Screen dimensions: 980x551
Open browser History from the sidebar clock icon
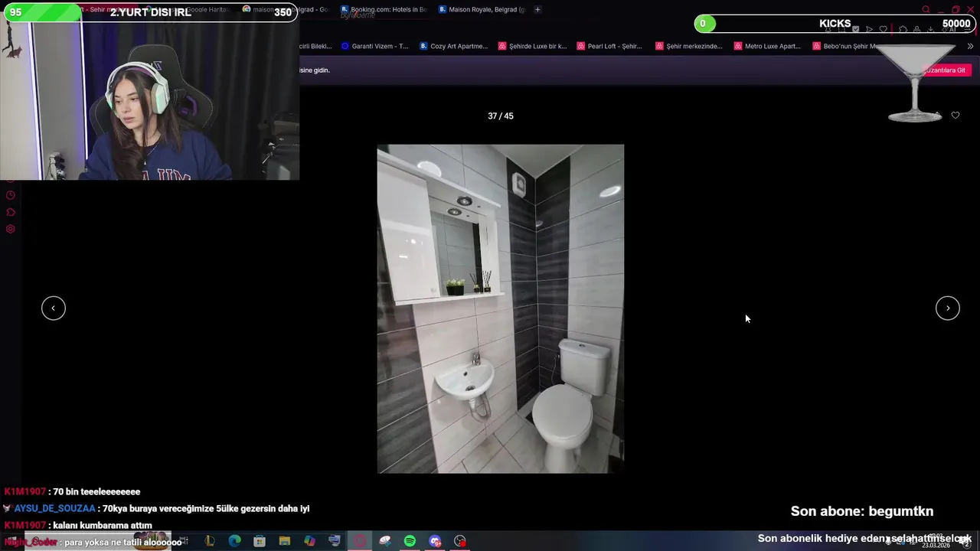click(x=11, y=195)
